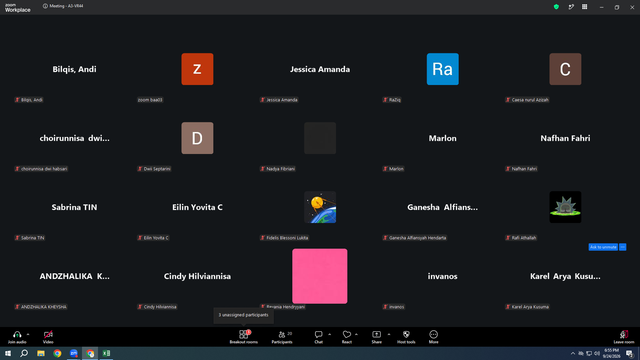Open Excel from the taskbar
Image resolution: width=640 pixels, height=360 pixels.
(106, 353)
